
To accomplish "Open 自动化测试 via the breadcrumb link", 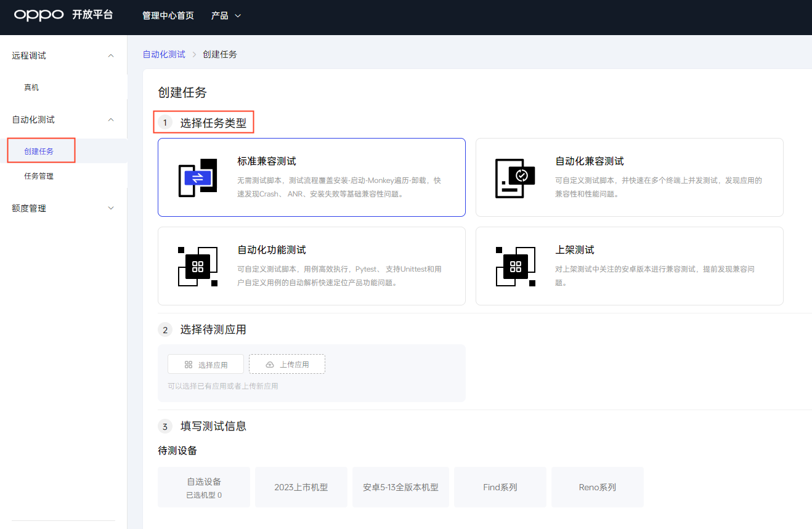I will (x=163, y=54).
